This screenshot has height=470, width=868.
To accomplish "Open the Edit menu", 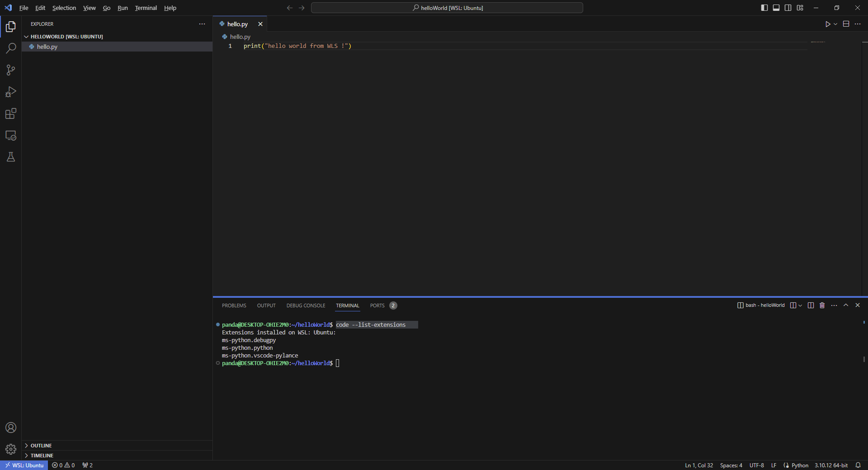I will pos(40,8).
